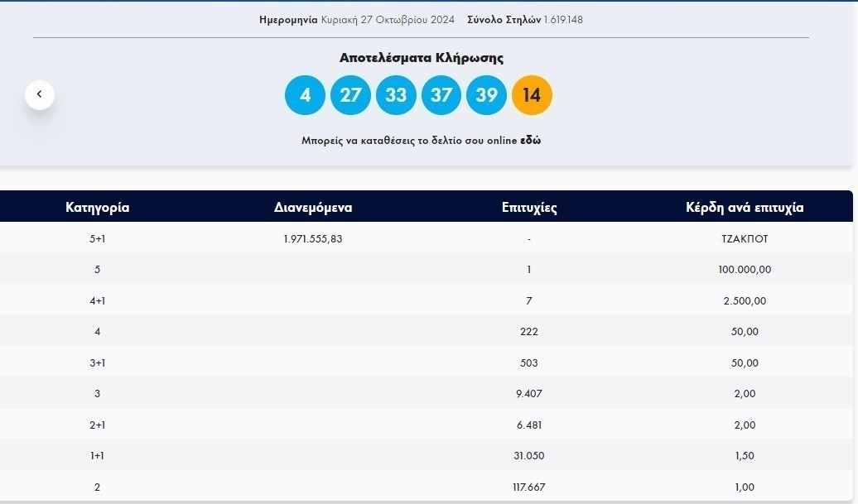Select the blue ball number 4
Screen dimensions: 858x504
[305, 95]
